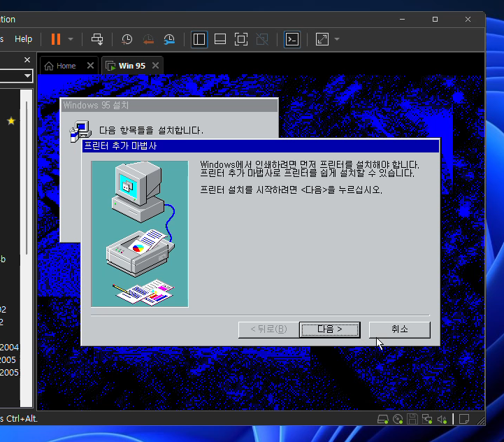Image resolution: width=504 pixels, height=442 pixels.
Task: Click the yellow favorite star icon
Action: click(x=11, y=121)
